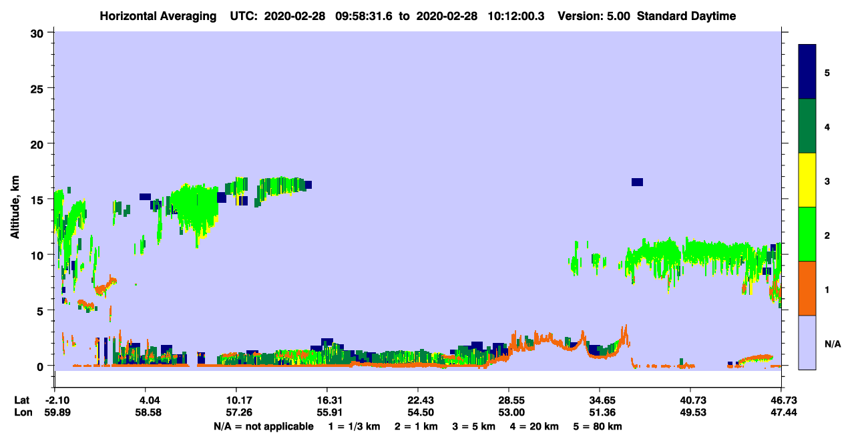
Task: Click the y-axis tick label 25
Action: 39,88
